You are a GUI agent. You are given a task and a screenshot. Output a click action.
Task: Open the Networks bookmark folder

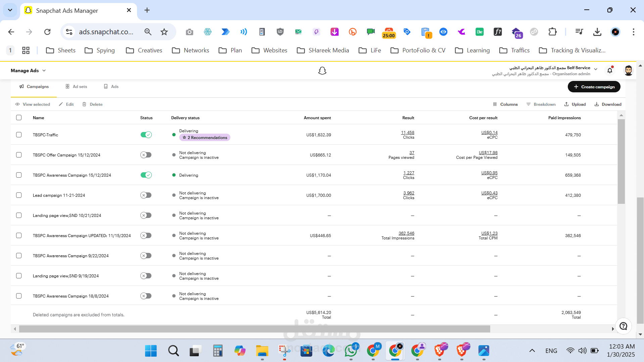[x=190, y=50]
